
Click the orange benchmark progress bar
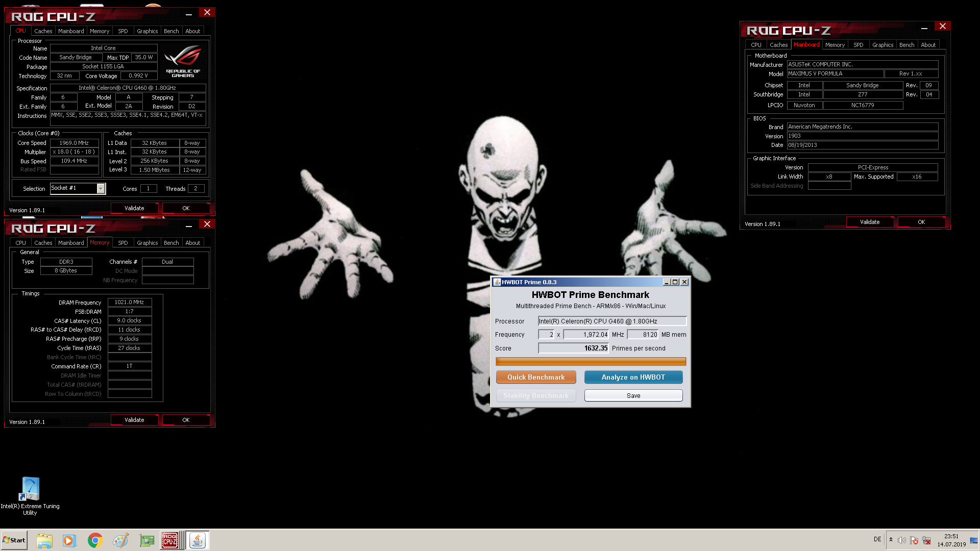pos(591,361)
